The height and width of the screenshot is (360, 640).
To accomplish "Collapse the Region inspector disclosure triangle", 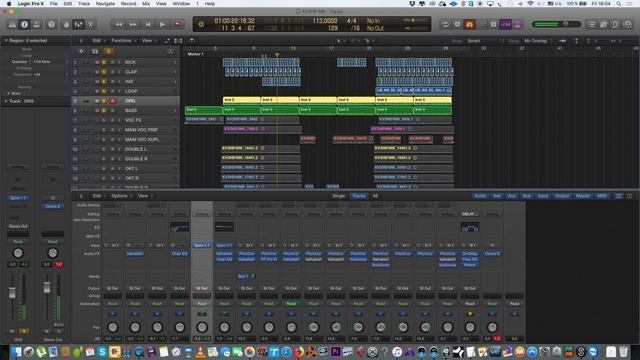I will coord(6,41).
